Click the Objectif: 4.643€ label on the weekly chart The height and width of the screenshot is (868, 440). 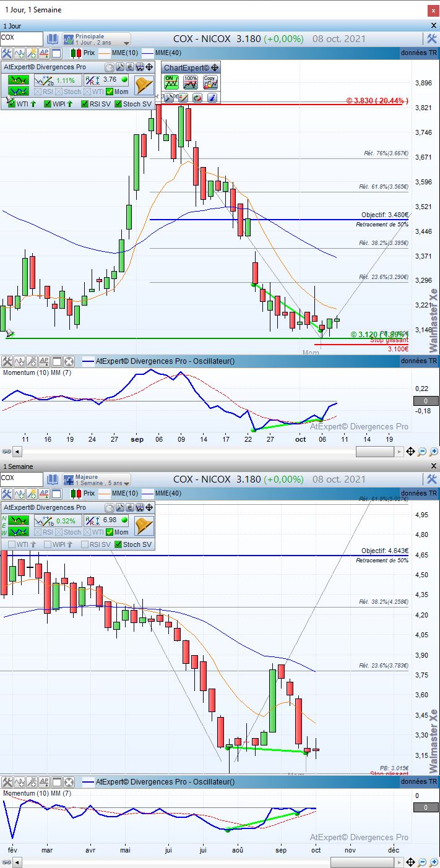click(385, 551)
